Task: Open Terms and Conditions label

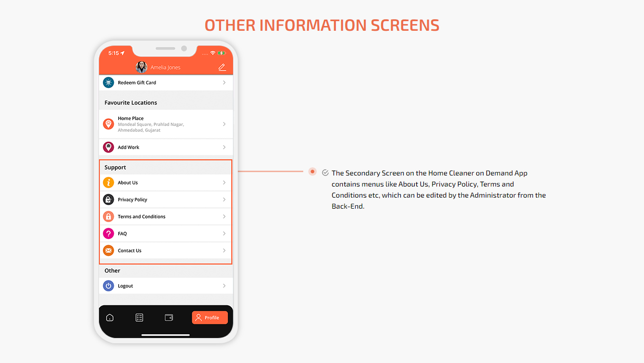Action: pos(142,216)
